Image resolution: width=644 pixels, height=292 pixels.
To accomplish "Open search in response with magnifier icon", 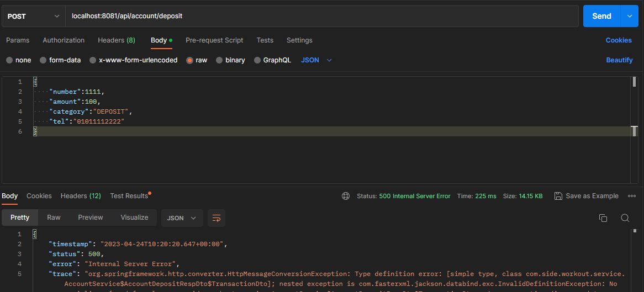I will tap(625, 218).
